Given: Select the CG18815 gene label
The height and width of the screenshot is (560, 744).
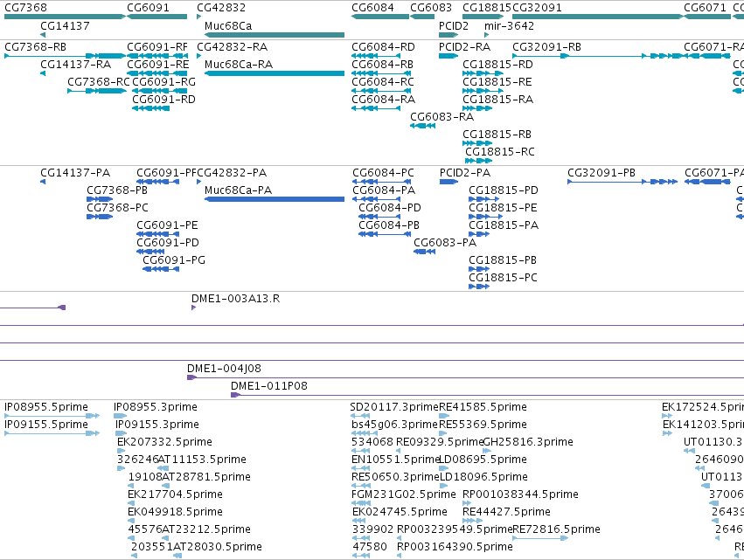Looking at the screenshot, I should pos(487,8).
